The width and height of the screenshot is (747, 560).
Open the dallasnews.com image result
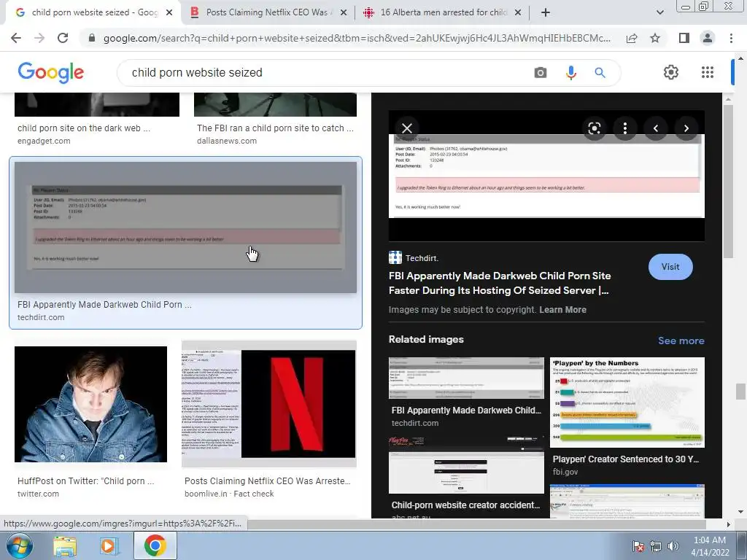pyautogui.click(x=275, y=104)
